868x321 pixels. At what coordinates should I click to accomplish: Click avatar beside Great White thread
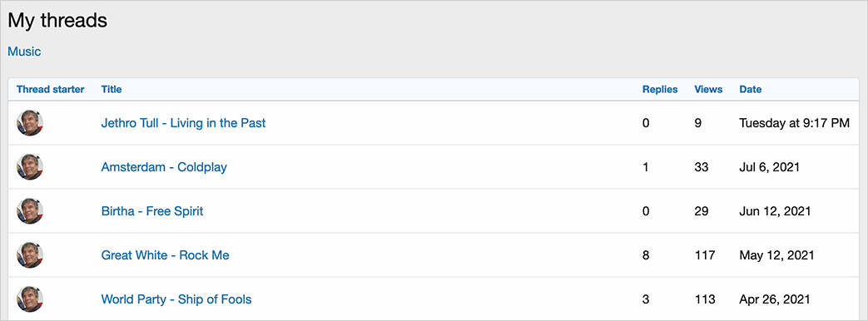tap(30, 255)
